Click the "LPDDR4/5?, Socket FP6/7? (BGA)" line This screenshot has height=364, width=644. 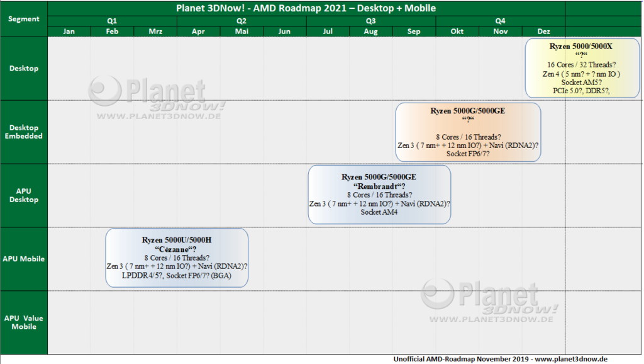coord(177,276)
